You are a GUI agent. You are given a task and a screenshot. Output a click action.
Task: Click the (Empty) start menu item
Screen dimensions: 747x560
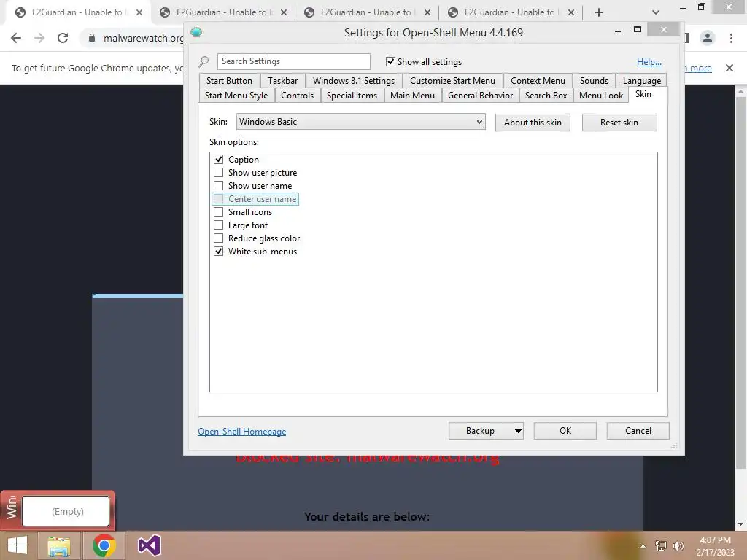pos(66,511)
